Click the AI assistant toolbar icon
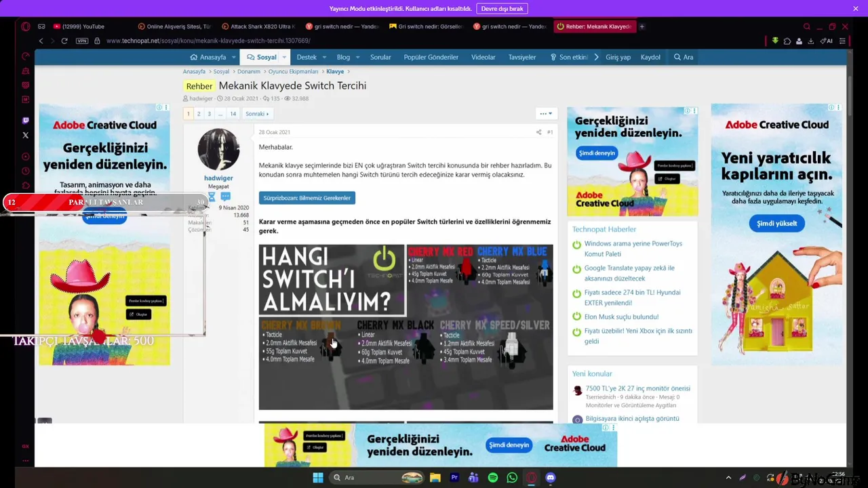This screenshot has height=488, width=868. click(x=827, y=41)
